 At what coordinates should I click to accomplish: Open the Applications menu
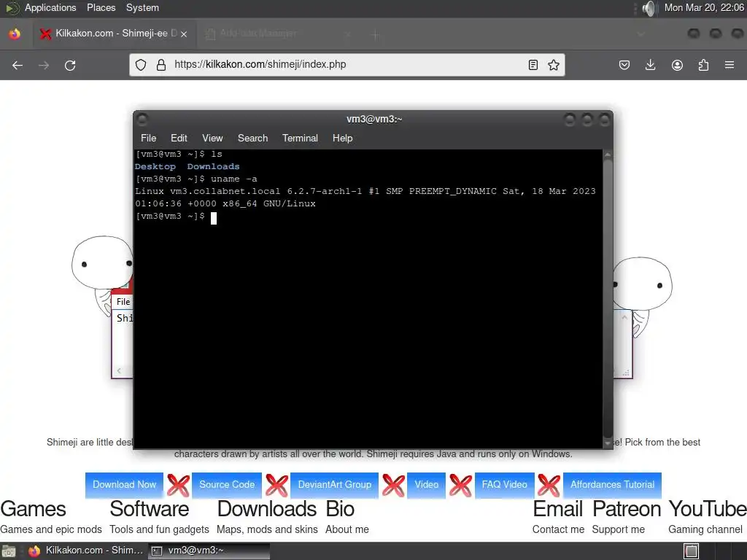point(50,7)
